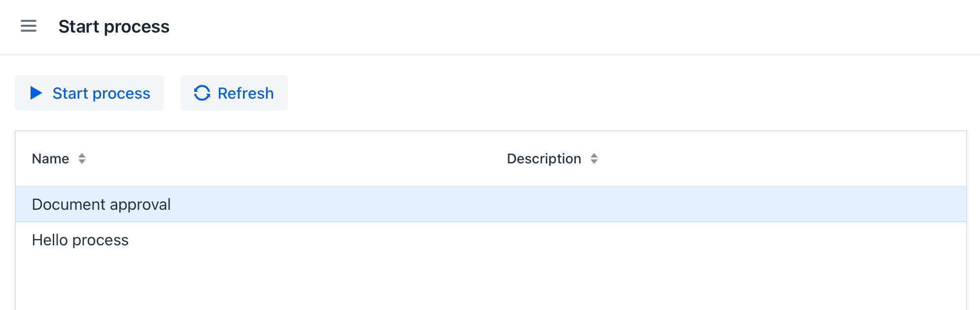Click the Name column's down sort arrow
This screenshot has width=980, height=310.
(82, 162)
